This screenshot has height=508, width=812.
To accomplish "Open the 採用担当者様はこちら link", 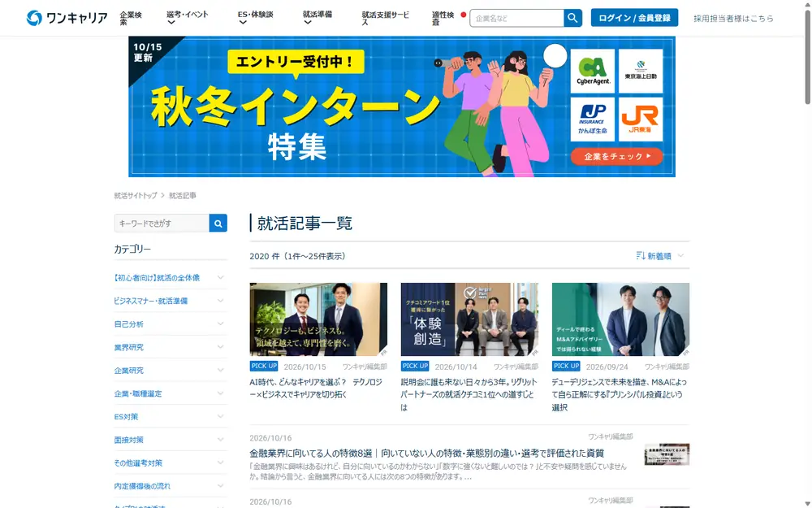I will (x=733, y=18).
